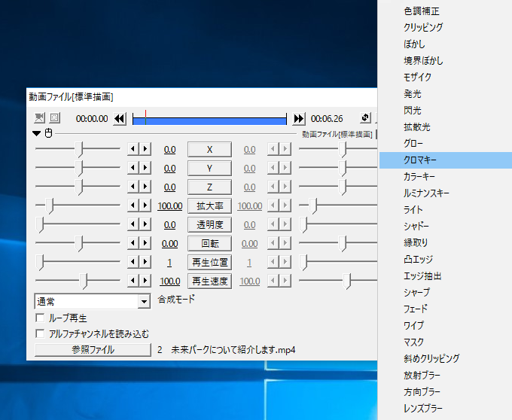Select モザイク from filter menu

[x=444, y=78]
